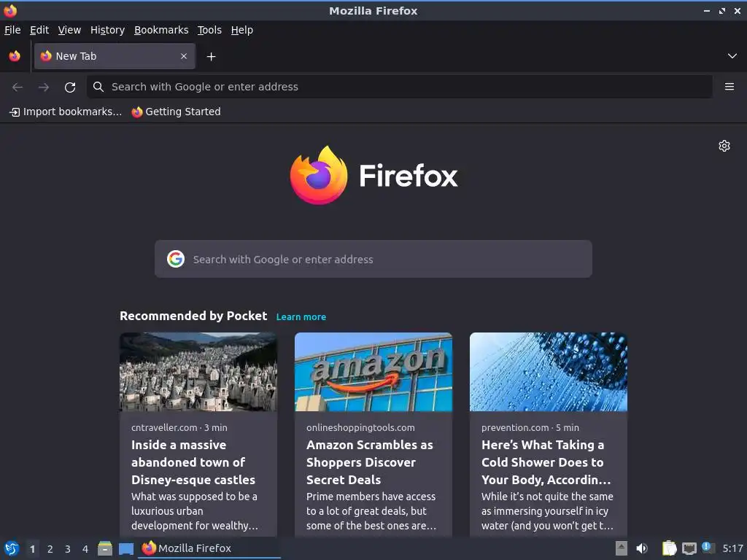The image size is (747, 560).
Task: Focus the center Google search box
Action: pos(373,259)
